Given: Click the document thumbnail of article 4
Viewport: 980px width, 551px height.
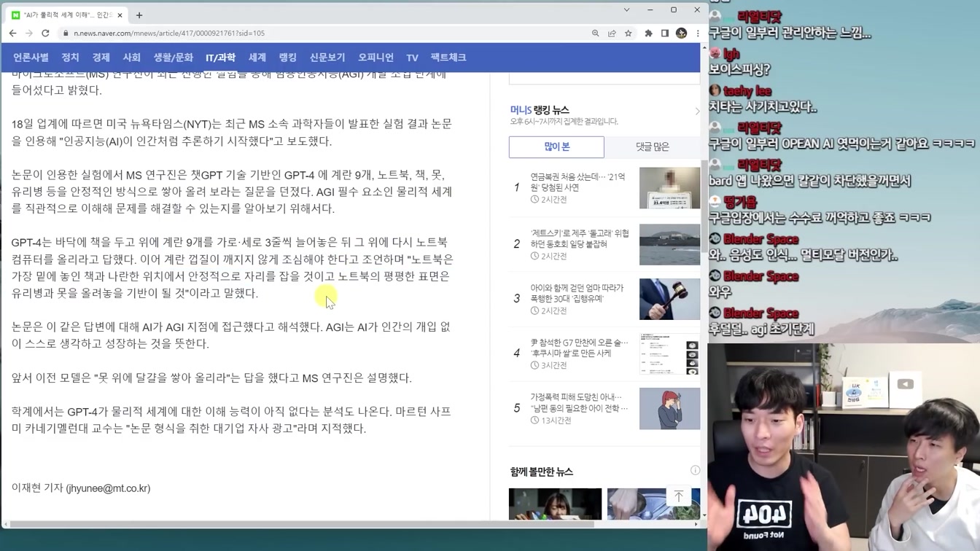Looking at the screenshot, I should 669,353.
